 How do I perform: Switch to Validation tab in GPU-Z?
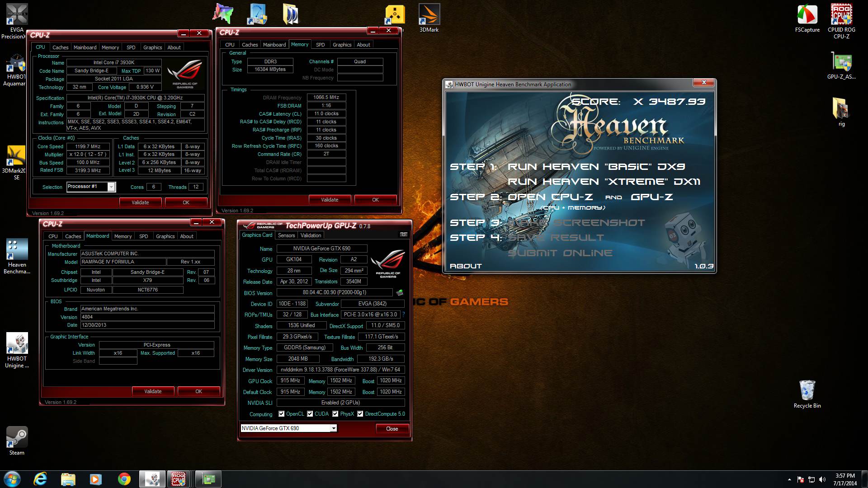point(311,235)
